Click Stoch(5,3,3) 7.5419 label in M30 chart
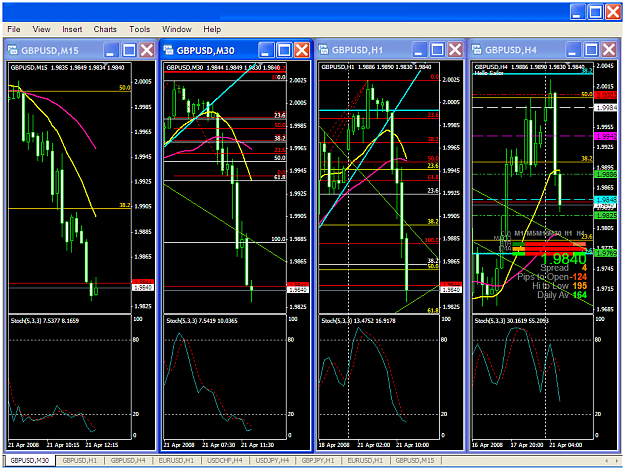Image resolution: width=625 pixels, height=470 pixels. [202, 321]
